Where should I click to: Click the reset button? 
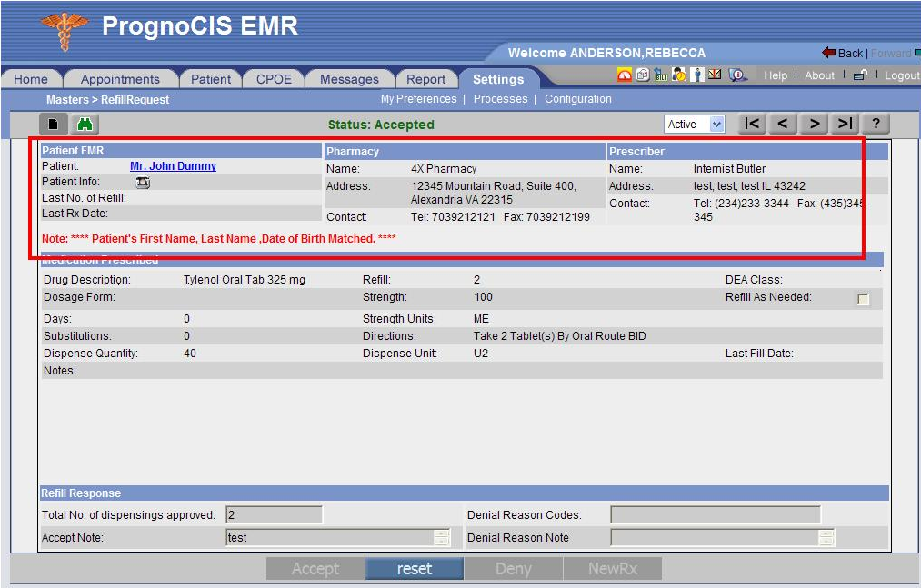(x=415, y=569)
